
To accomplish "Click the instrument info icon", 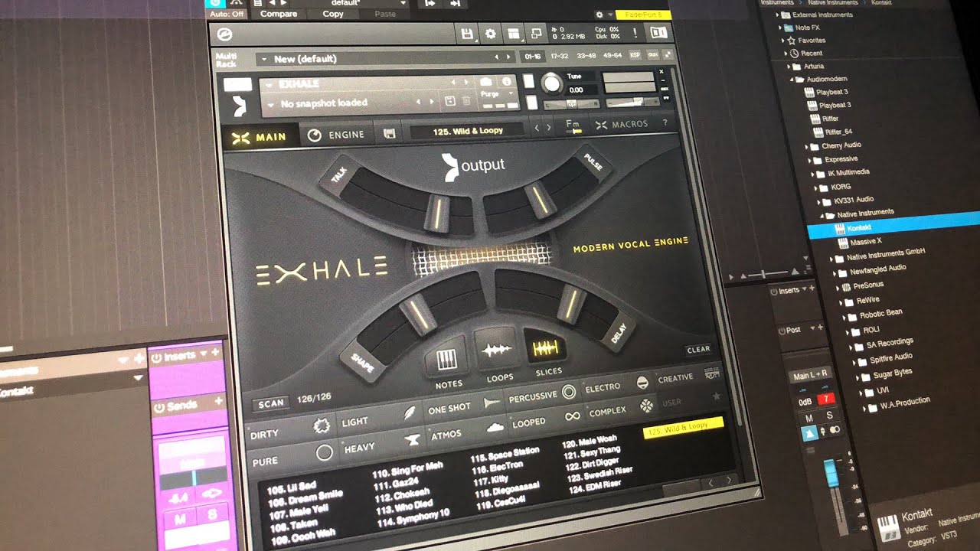I will 505,82.
